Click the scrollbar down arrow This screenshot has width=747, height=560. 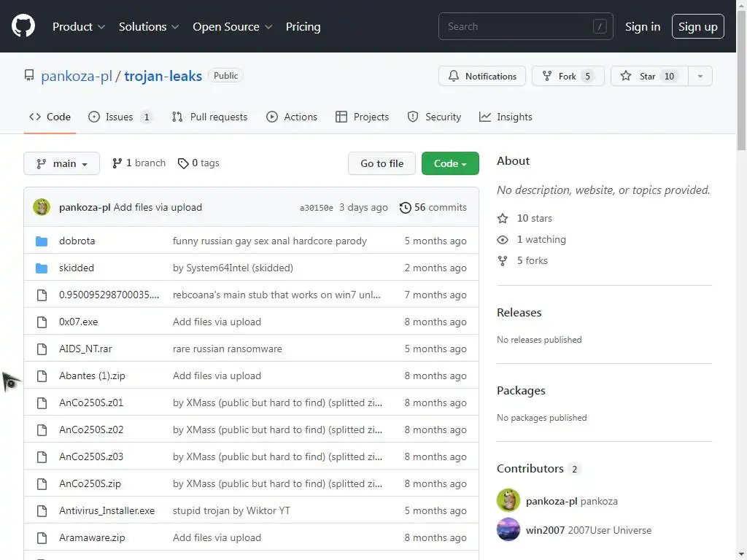point(742,555)
